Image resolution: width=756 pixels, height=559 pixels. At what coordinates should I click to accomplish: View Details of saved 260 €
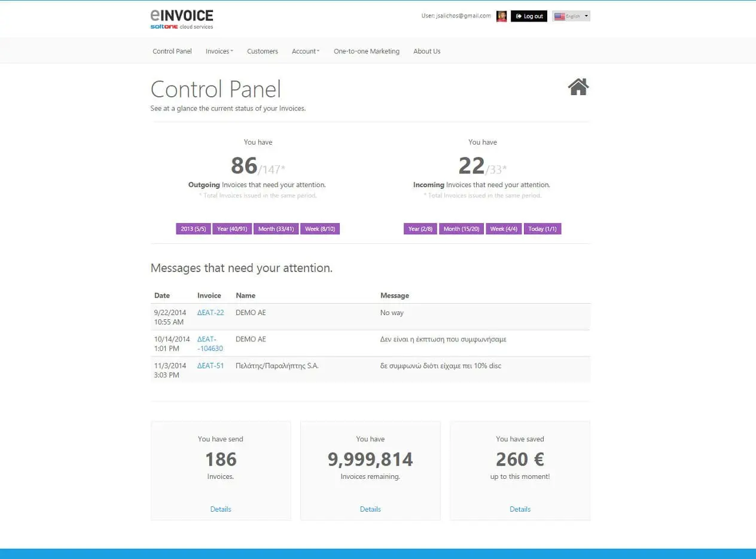[520, 509]
